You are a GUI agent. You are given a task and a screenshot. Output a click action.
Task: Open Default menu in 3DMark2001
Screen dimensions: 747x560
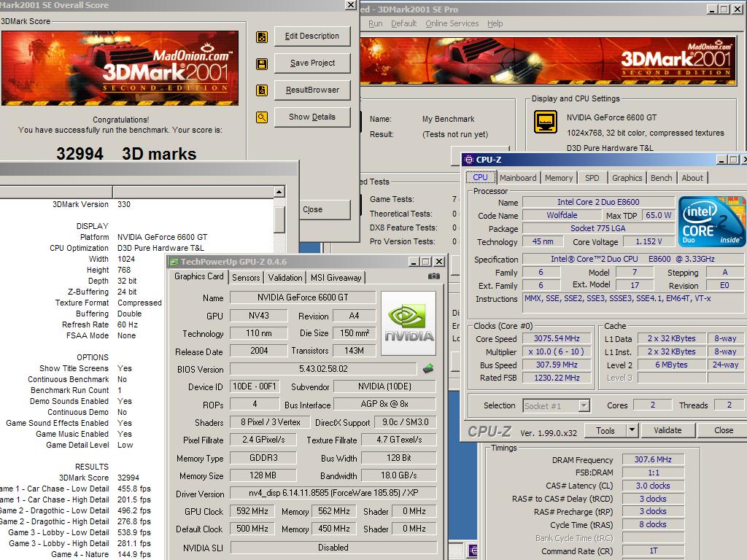tap(403, 23)
